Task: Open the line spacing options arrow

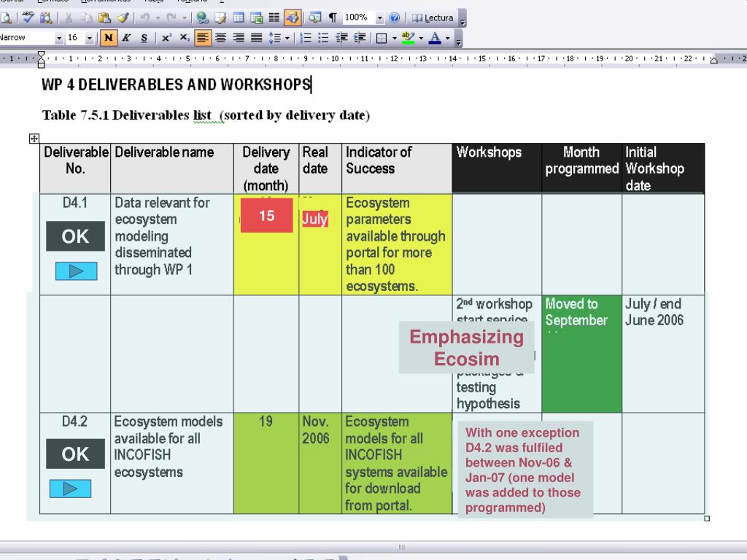Action: click(287, 38)
